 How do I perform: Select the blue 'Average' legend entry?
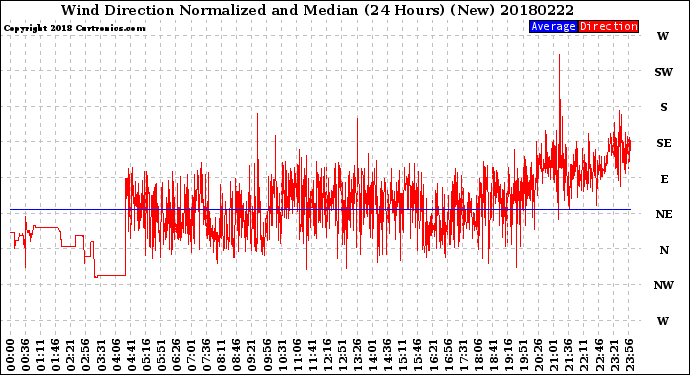point(554,26)
